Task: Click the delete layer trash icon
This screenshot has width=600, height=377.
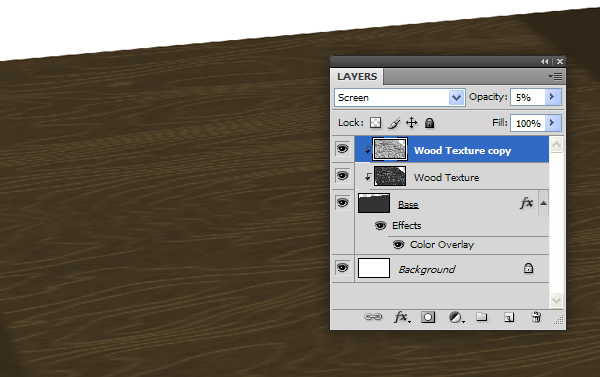Action: [536, 317]
